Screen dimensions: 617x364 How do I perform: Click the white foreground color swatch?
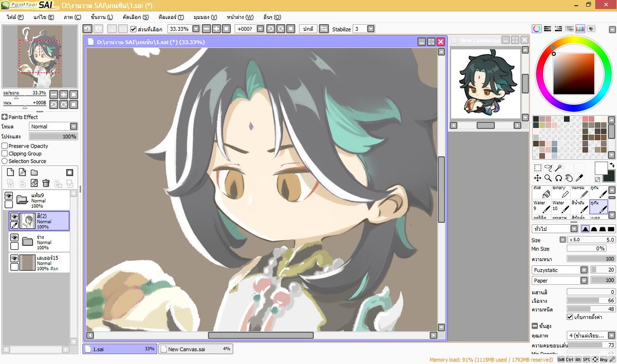point(601,168)
